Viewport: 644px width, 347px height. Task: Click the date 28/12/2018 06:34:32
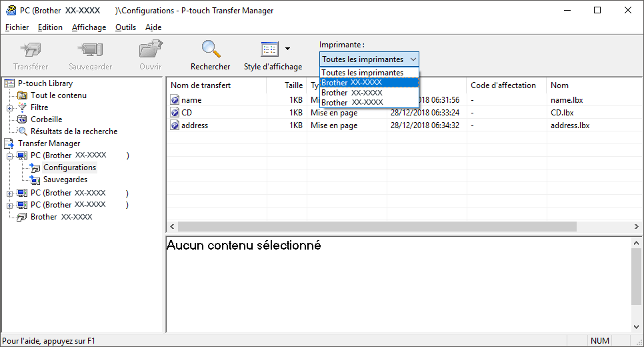(x=425, y=125)
